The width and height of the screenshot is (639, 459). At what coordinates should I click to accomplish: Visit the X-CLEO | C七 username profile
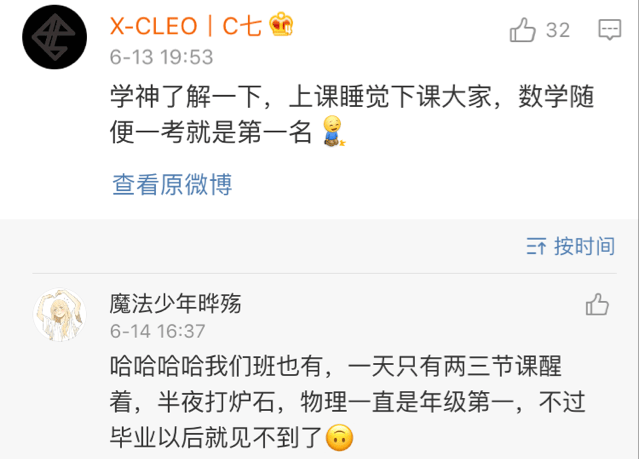[186, 26]
